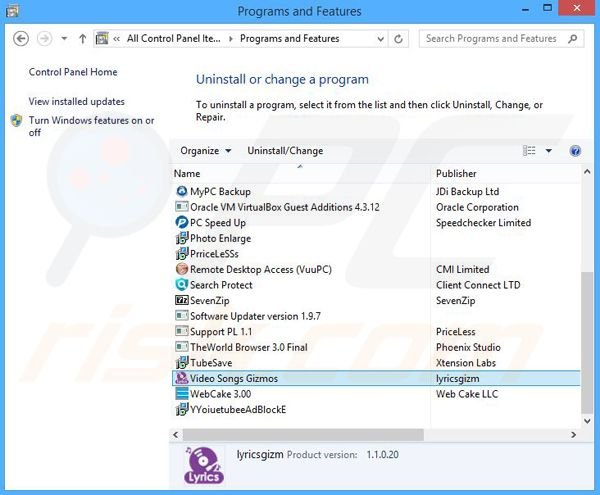
Task: Click the PC Speed Up icon
Action: [181, 222]
